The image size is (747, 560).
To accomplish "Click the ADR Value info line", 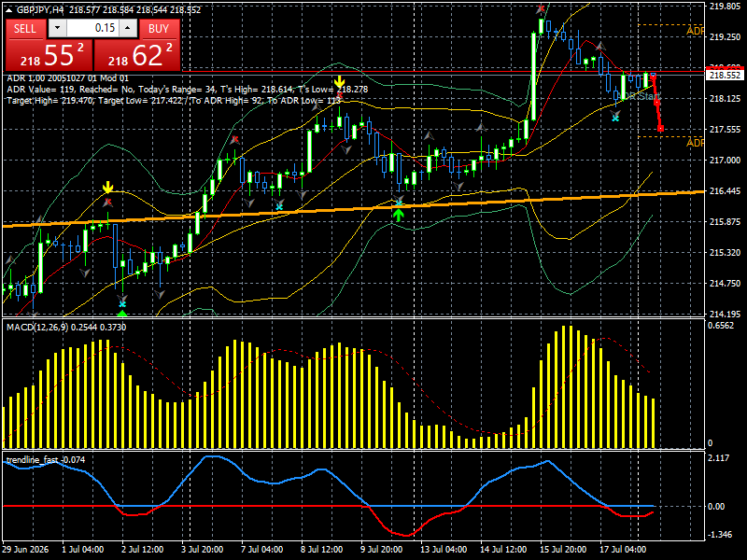I will pyautogui.click(x=188, y=89).
